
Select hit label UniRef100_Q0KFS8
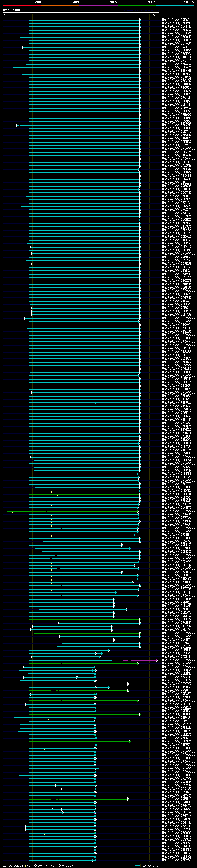coord(177,474)
